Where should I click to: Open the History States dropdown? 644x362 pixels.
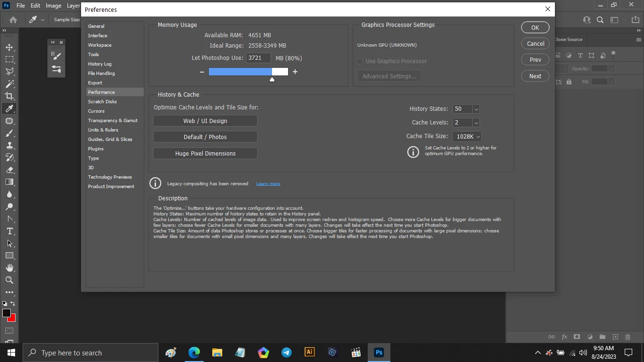476,109
